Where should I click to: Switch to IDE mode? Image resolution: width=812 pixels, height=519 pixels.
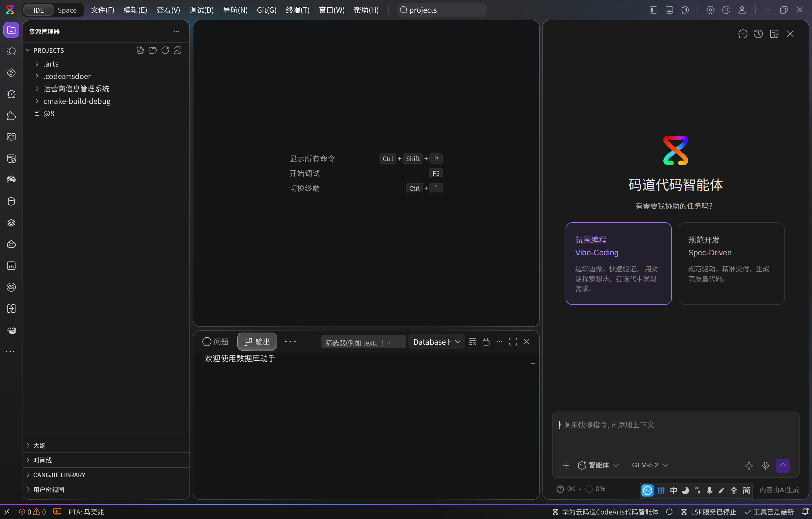click(x=38, y=10)
